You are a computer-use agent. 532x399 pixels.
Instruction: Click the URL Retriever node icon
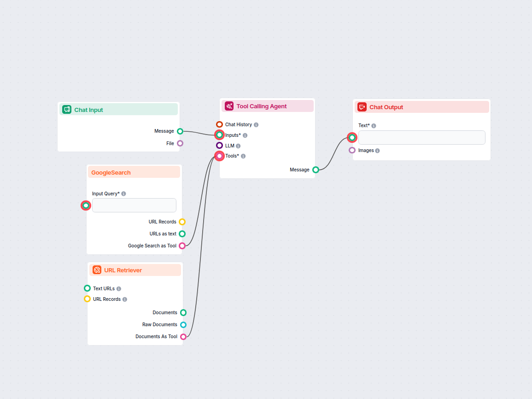click(97, 270)
